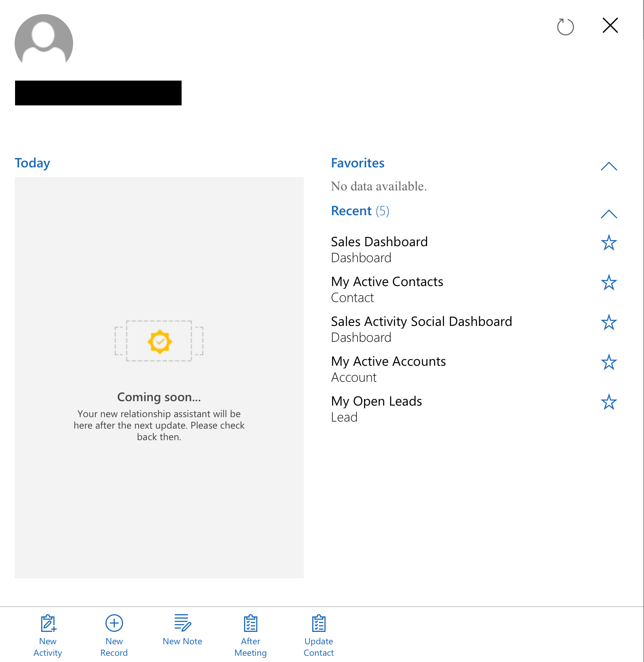Viewport: 644px width, 662px height.
Task: Click the Coming soon assistant card icon
Action: (x=159, y=341)
